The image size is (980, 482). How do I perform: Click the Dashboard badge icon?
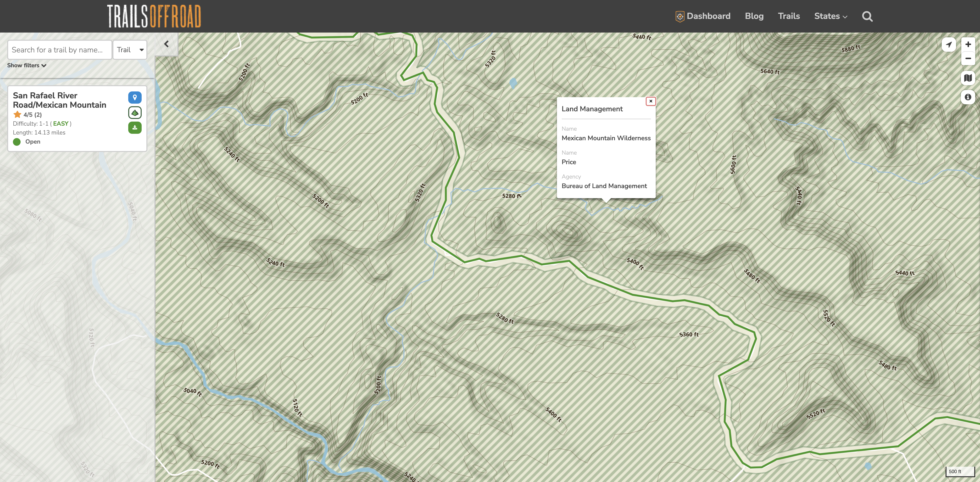click(x=679, y=16)
